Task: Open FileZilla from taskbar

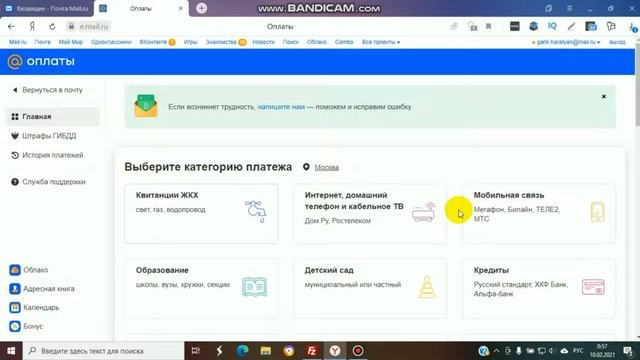Action: 312,351
